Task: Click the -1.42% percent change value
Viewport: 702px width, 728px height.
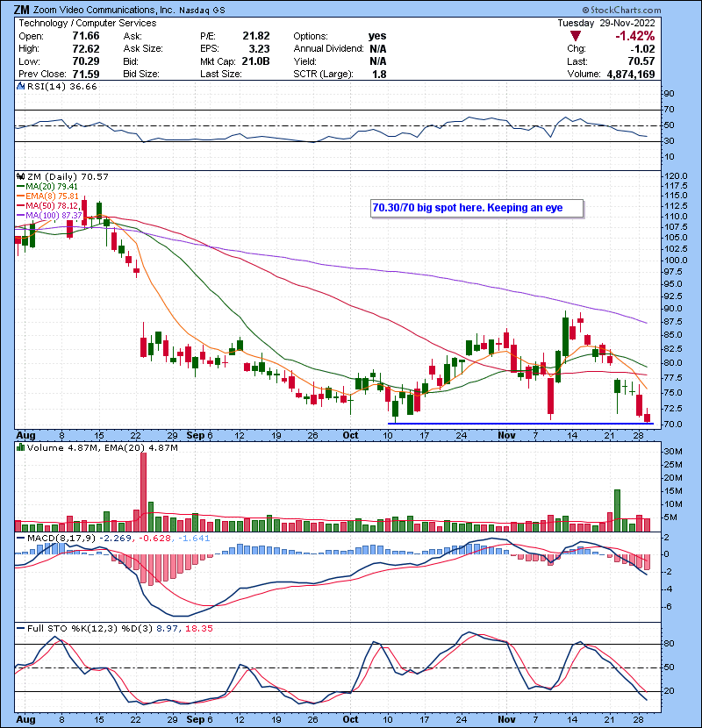Action: pos(635,36)
